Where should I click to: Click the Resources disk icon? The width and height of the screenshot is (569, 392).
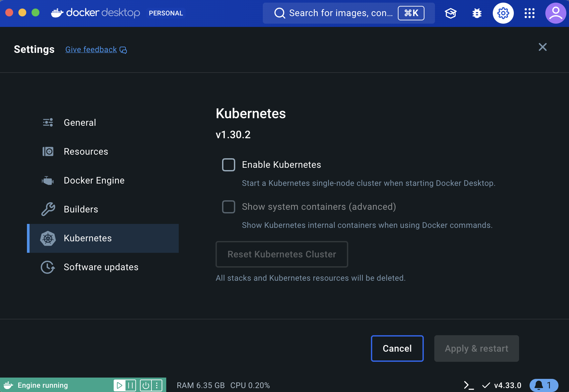tap(48, 151)
